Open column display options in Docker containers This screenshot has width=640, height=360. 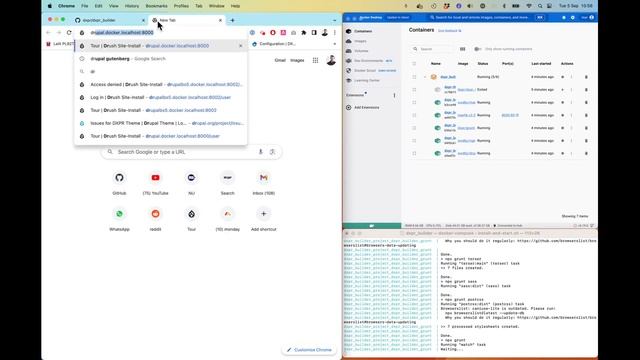[462, 49]
